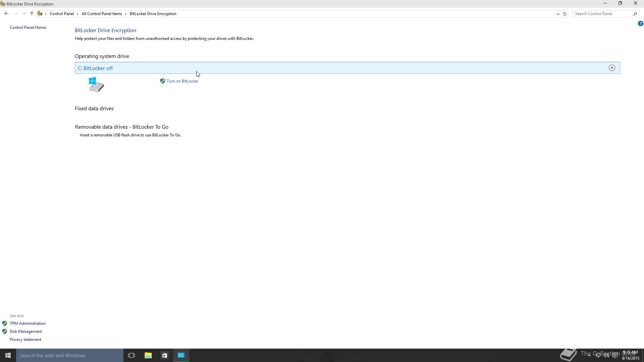Click Turn on BitLocker link
Image resolution: width=644 pixels, height=362 pixels.
tap(182, 81)
